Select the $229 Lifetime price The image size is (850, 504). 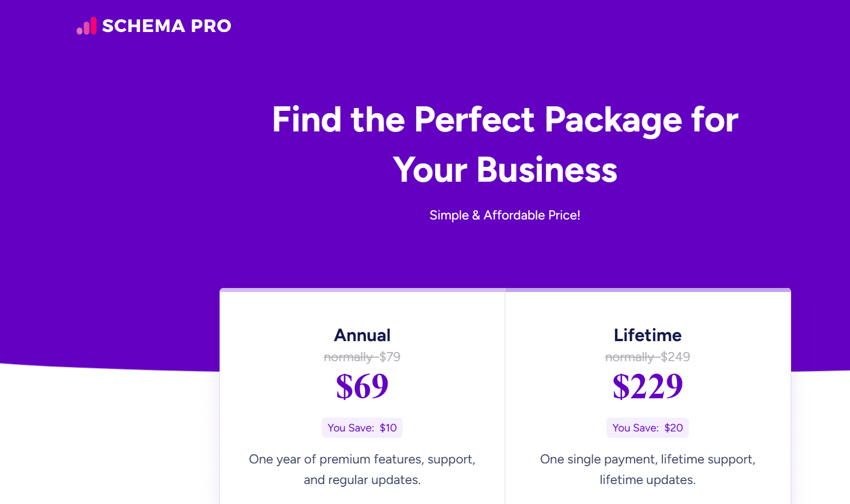pos(647,386)
